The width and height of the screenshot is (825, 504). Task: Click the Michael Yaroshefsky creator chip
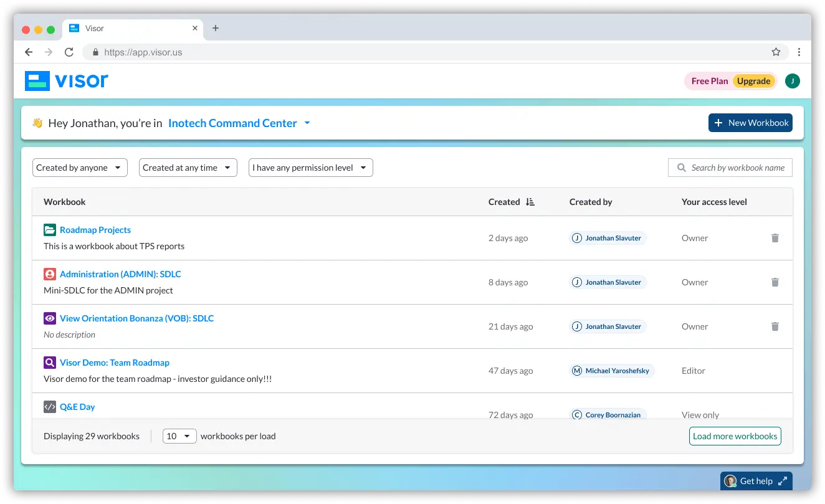point(612,371)
